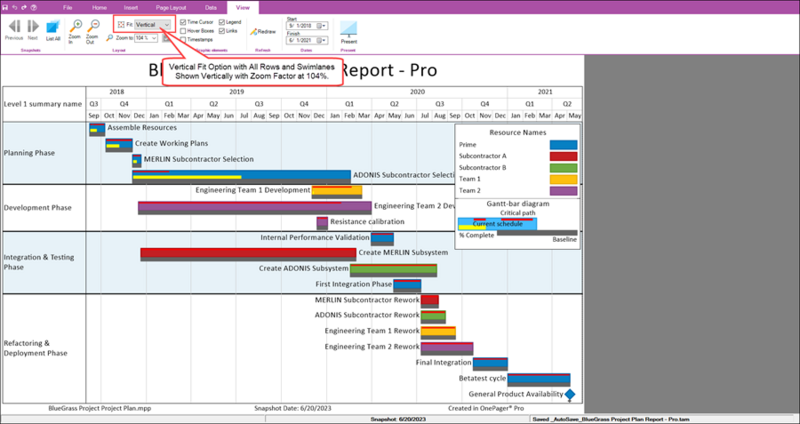Viewport: 800px width, 424px height.
Task: Select the ADONIS Subcontractor Selection bar
Action: coord(241,177)
